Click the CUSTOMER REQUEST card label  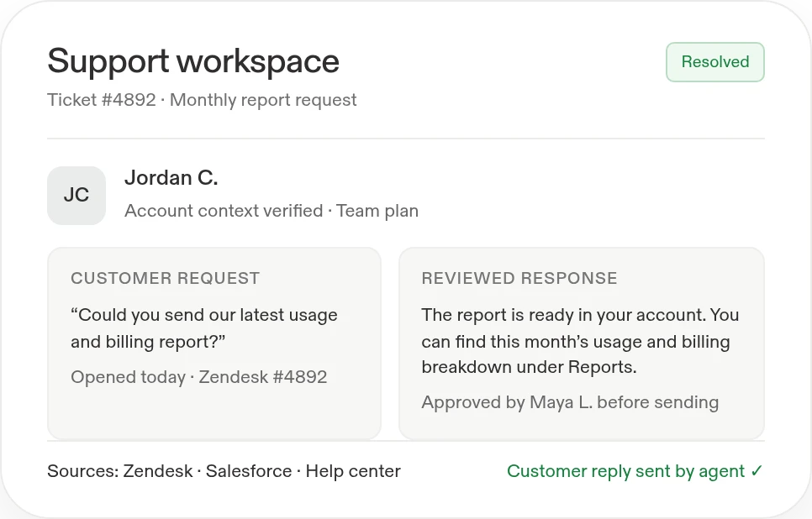pos(166,278)
